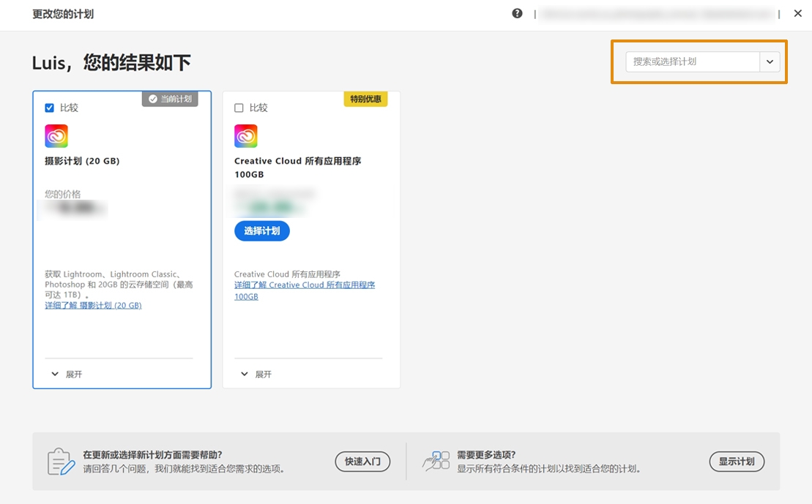Click 在更新或选择新计划方面需要帮助? text
This screenshot has width=812, height=504.
[x=152, y=455]
